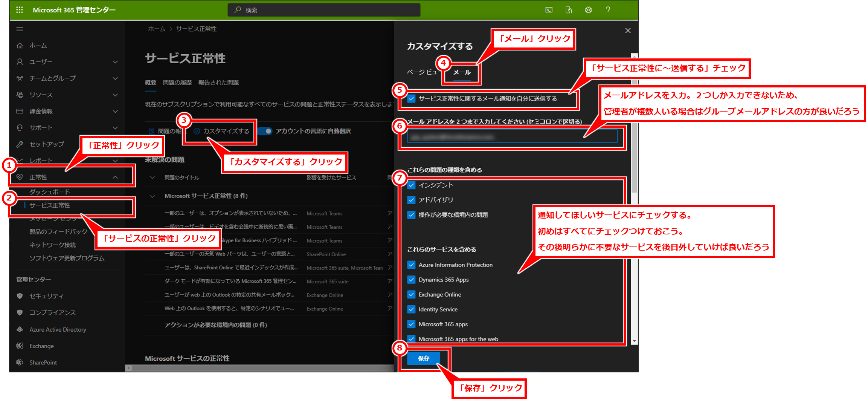
Task: Open 製品のフィードバック in sidebar
Action: (58, 231)
